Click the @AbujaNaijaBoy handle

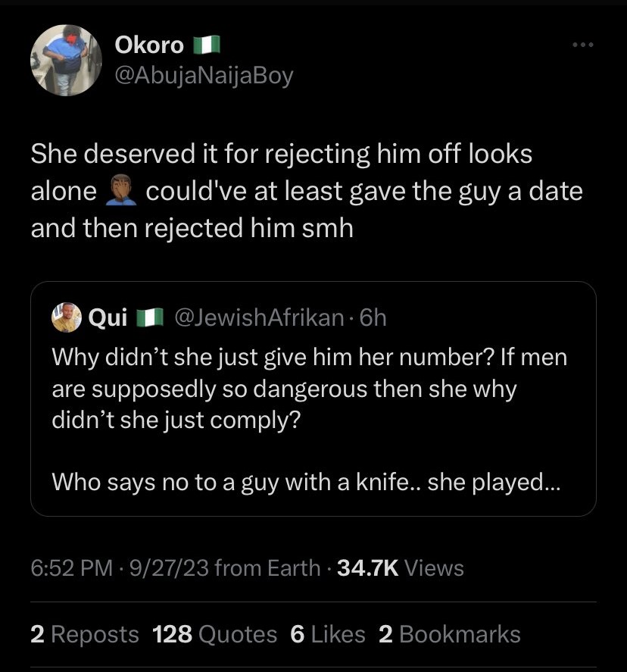pos(204,76)
